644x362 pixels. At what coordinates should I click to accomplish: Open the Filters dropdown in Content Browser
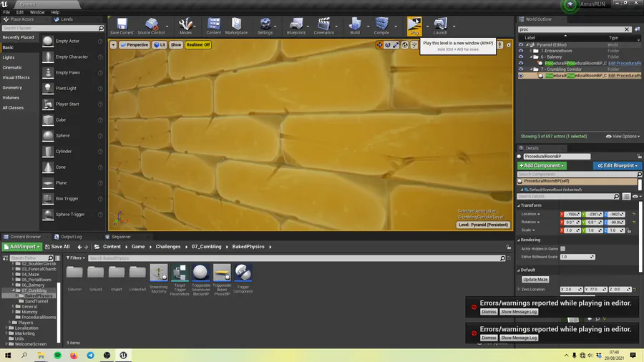[77, 258]
